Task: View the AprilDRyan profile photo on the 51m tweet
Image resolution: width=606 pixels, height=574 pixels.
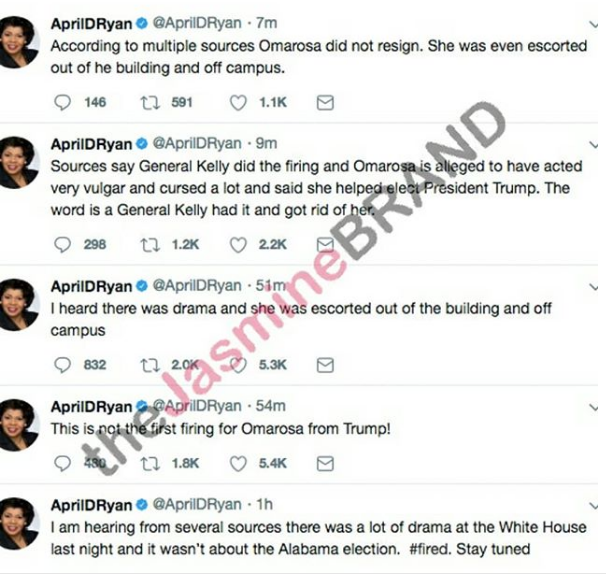Action: pyautogui.click(x=19, y=305)
